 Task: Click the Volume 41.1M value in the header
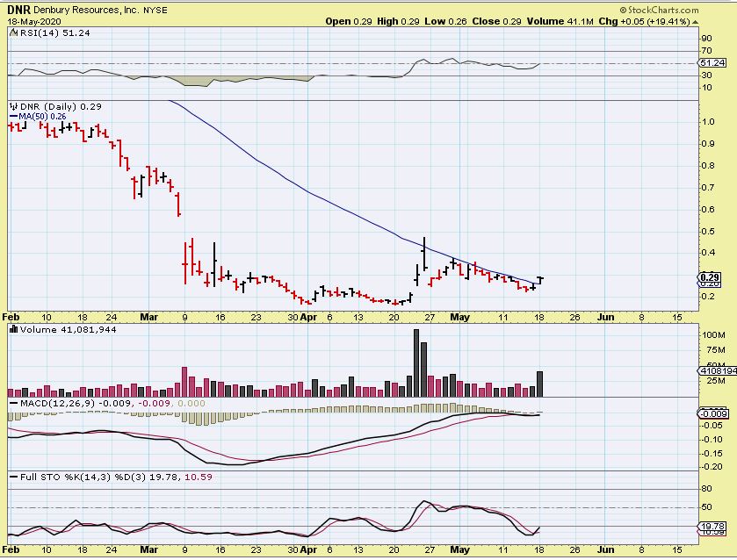[560, 22]
